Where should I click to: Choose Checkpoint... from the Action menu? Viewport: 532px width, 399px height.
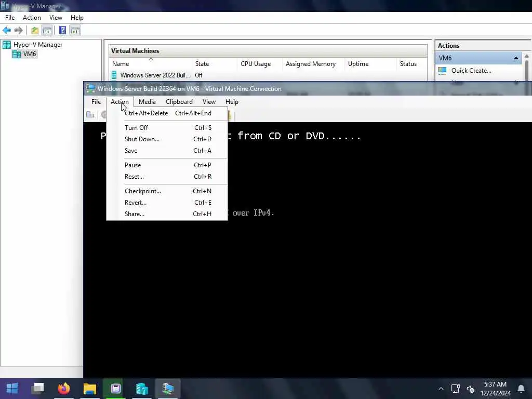pyautogui.click(x=167, y=191)
